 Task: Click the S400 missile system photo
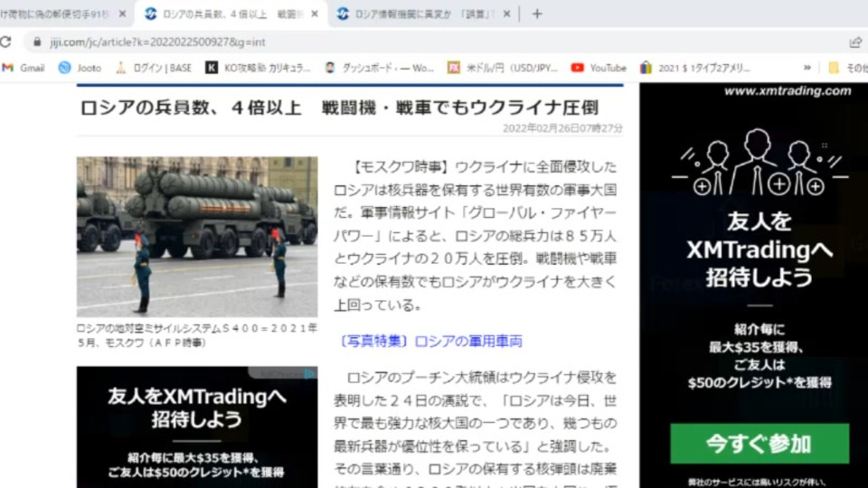pyautogui.click(x=197, y=237)
